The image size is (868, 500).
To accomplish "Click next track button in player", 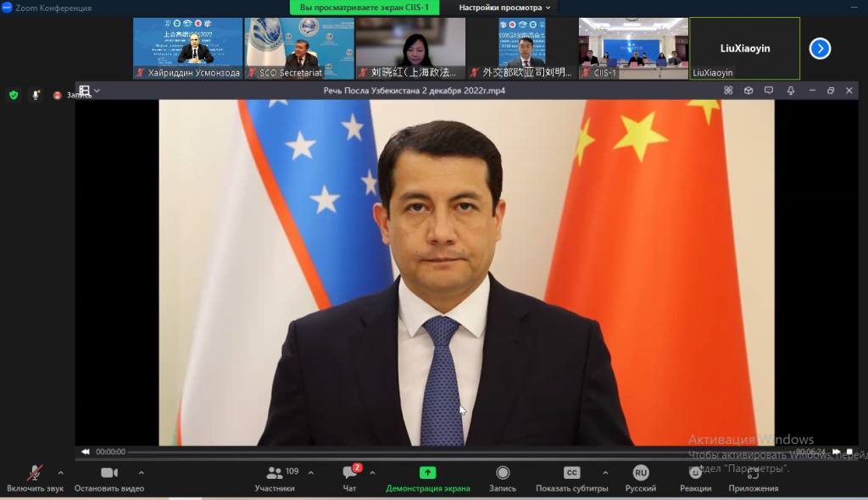I will [836, 452].
